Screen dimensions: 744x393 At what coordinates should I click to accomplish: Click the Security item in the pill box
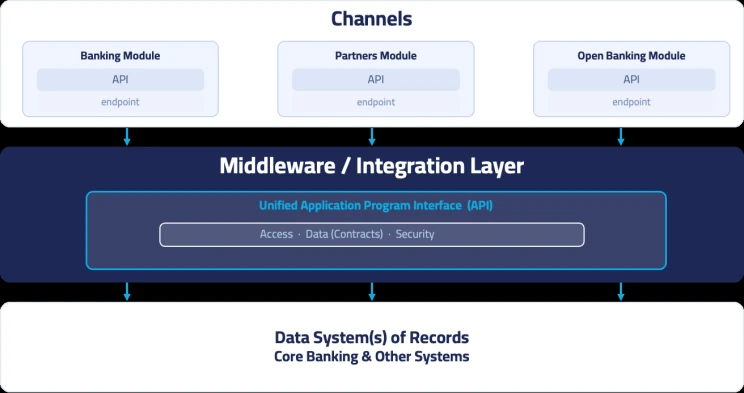pyautogui.click(x=415, y=234)
